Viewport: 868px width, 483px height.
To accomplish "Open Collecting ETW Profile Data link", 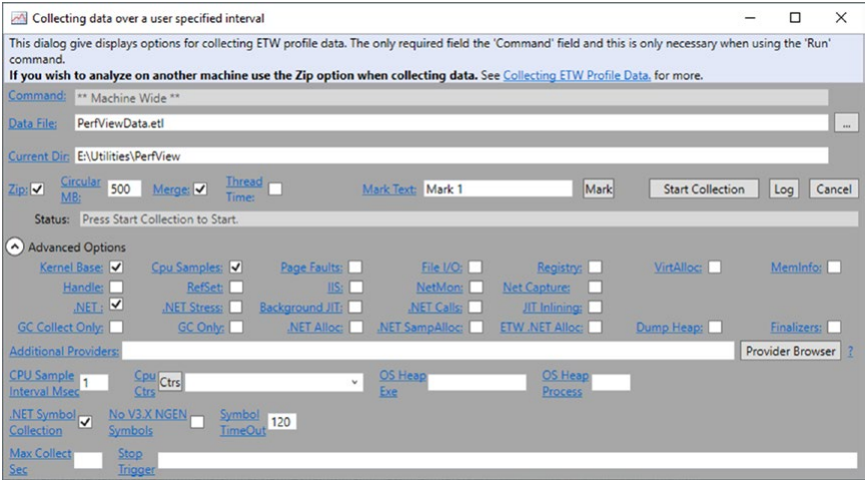I will pyautogui.click(x=576, y=75).
